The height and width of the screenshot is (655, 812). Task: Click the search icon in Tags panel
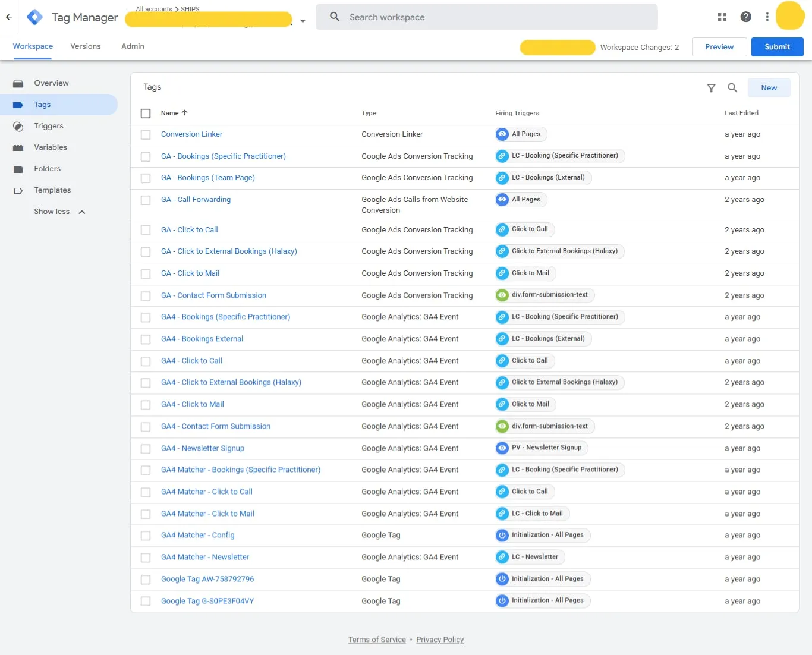tap(733, 88)
